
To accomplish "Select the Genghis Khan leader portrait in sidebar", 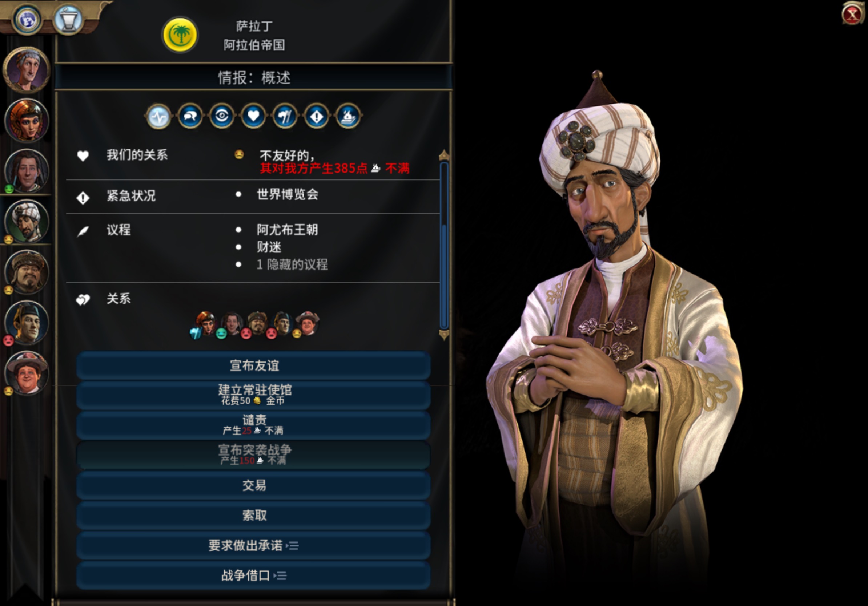I will (27, 272).
